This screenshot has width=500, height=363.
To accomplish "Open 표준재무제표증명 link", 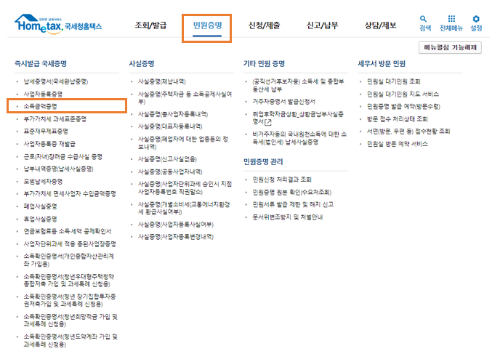I will [x=46, y=131].
